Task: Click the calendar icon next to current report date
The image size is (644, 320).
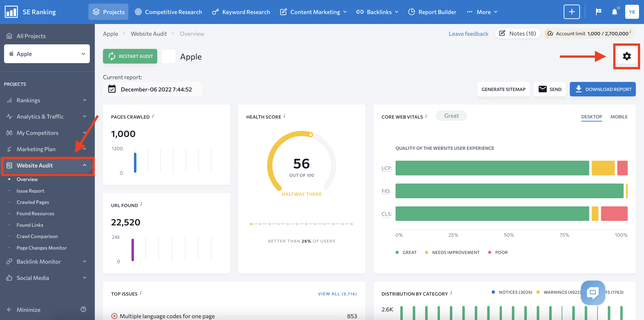Action: [x=112, y=89]
